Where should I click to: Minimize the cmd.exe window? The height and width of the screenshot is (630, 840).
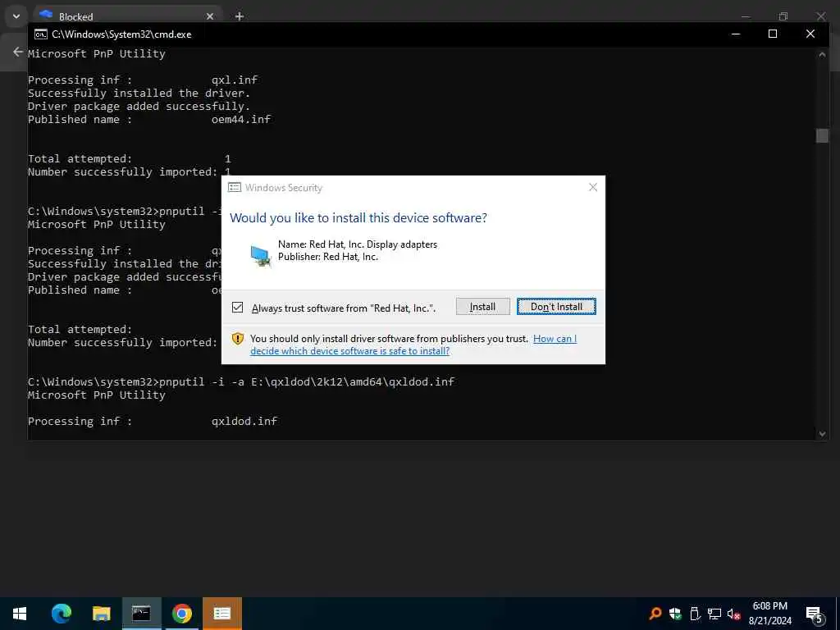coord(736,34)
